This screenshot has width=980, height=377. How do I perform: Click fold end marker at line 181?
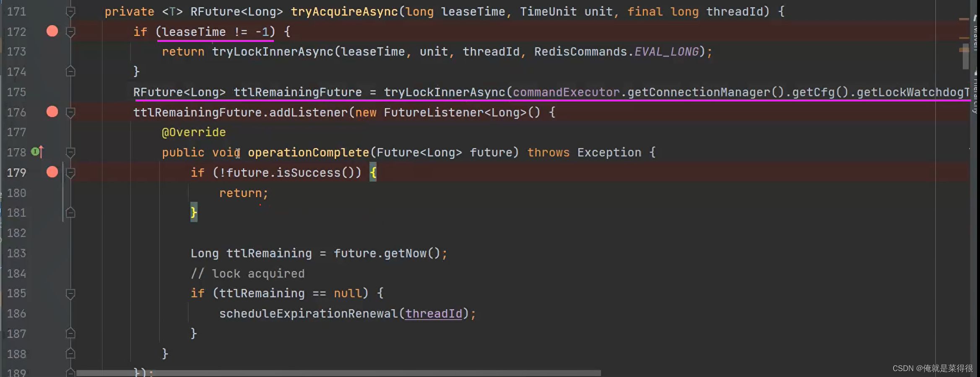[70, 213]
